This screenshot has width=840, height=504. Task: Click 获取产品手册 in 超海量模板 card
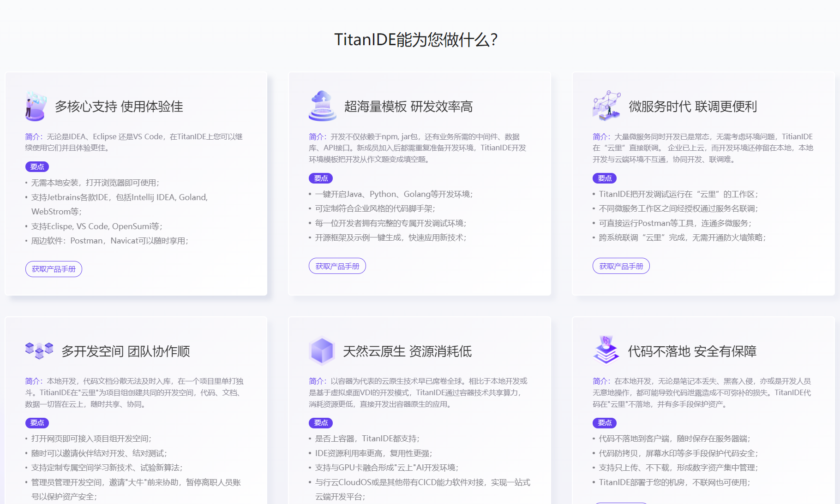pos(337,266)
